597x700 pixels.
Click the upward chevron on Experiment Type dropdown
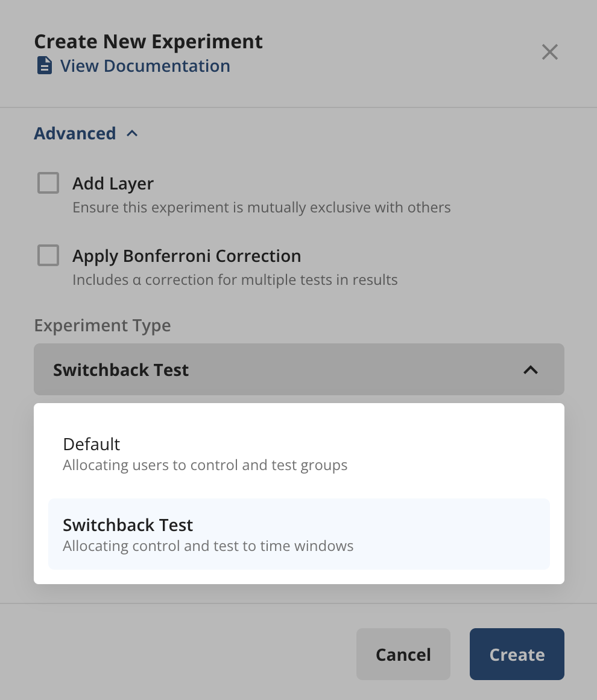[x=530, y=369]
